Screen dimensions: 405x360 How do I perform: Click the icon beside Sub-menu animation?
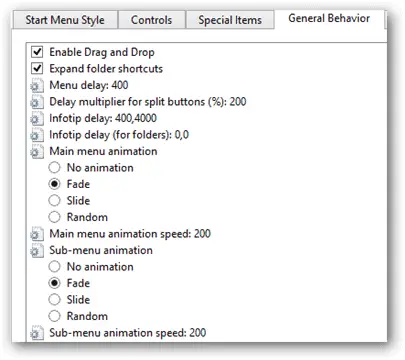(x=37, y=250)
